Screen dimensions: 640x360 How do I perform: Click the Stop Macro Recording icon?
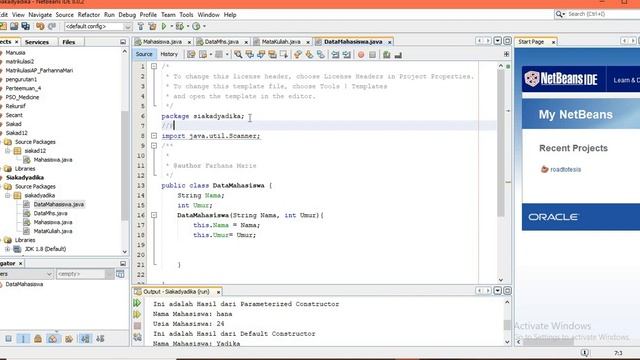tap(372, 54)
